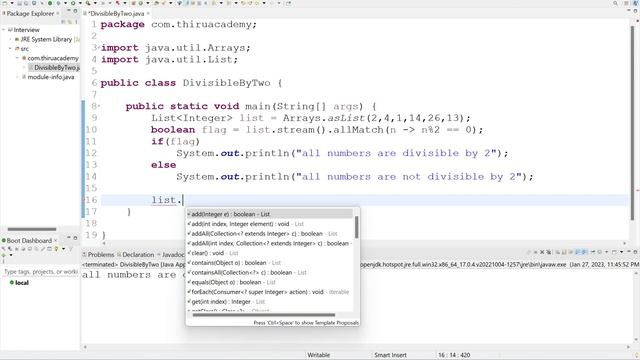
Task: Maximize the Boot Dashboard view
Action: pyautogui.click(x=76, y=238)
